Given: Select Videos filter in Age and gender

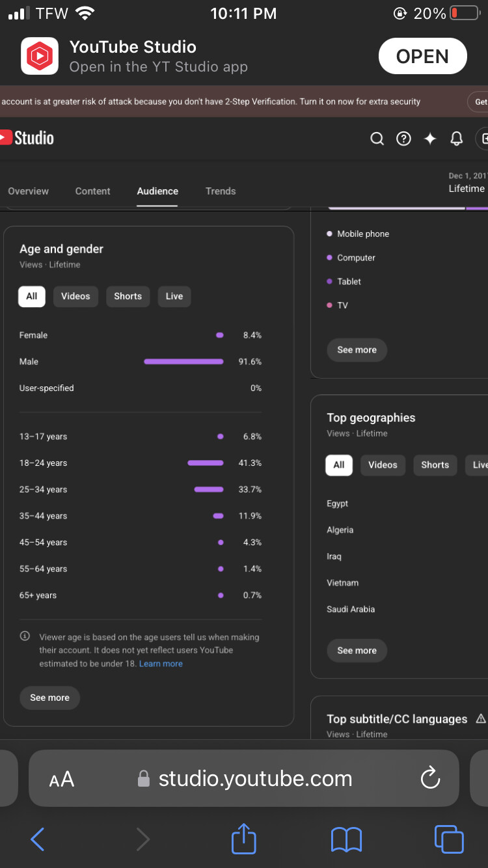Looking at the screenshot, I should [75, 296].
